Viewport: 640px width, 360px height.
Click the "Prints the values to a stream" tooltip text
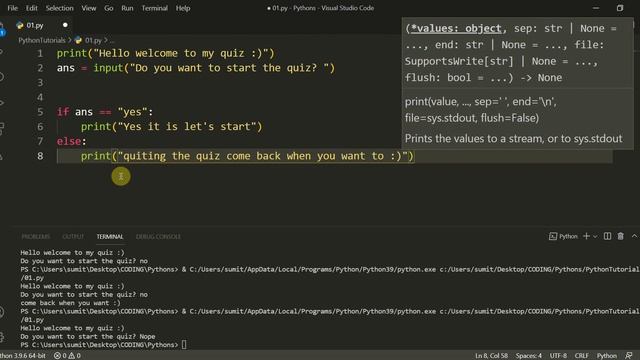513,139
